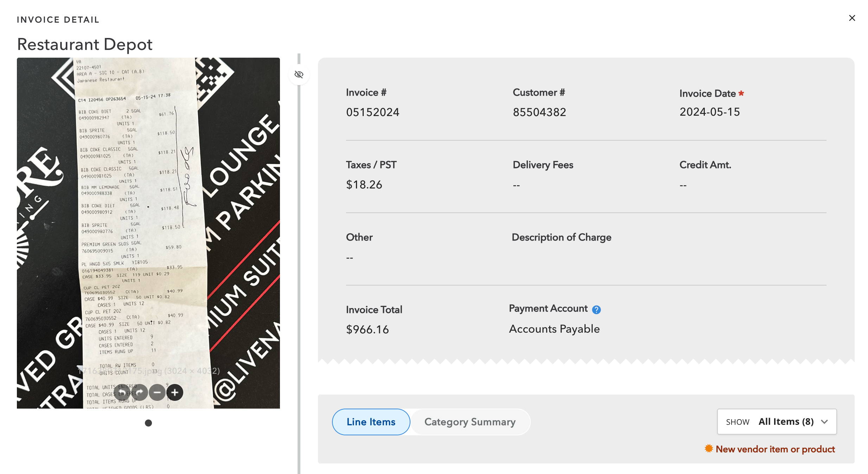
Task: Click the Accounts Payable payment account value
Action: click(x=554, y=329)
